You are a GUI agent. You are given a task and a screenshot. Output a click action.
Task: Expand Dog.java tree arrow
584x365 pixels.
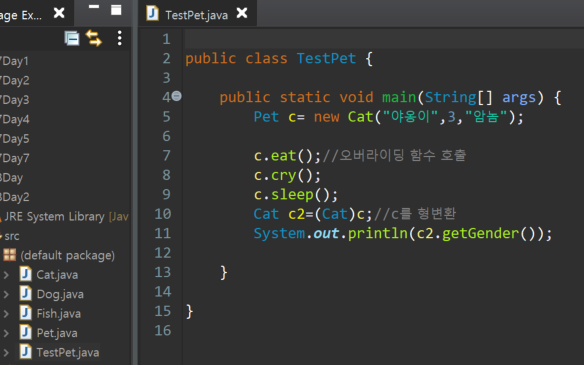pyautogui.click(x=6, y=295)
